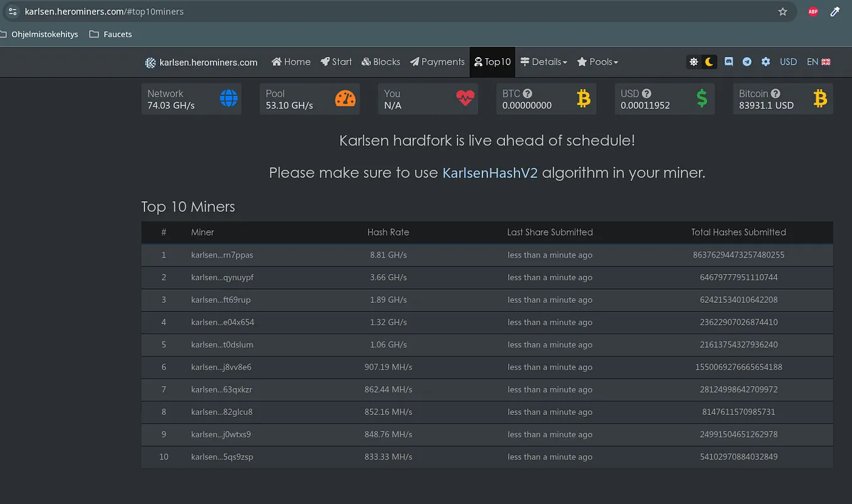This screenshot has width=852, height=504.
Task: Click the Miner column header
Action: [203, 232]
